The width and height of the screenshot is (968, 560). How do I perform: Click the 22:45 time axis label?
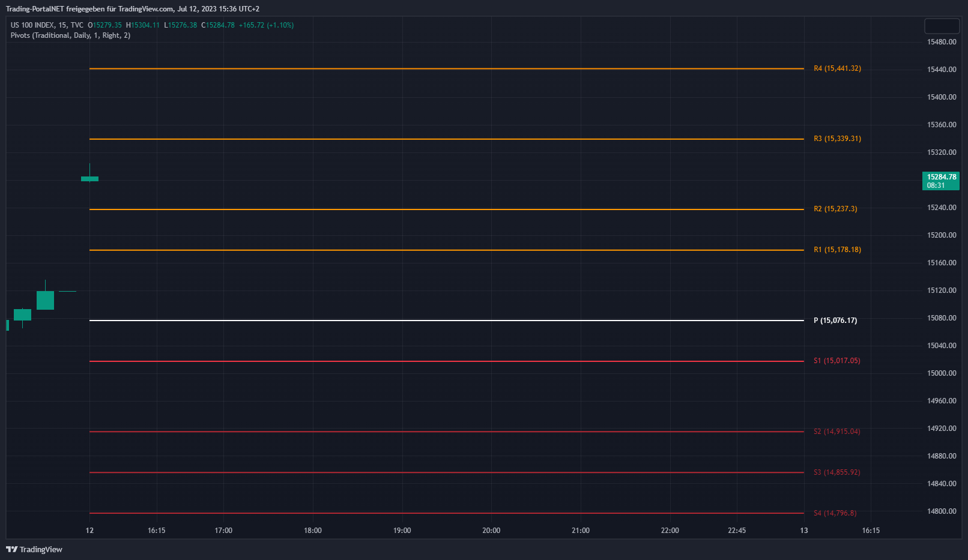(x=736, y=531)
